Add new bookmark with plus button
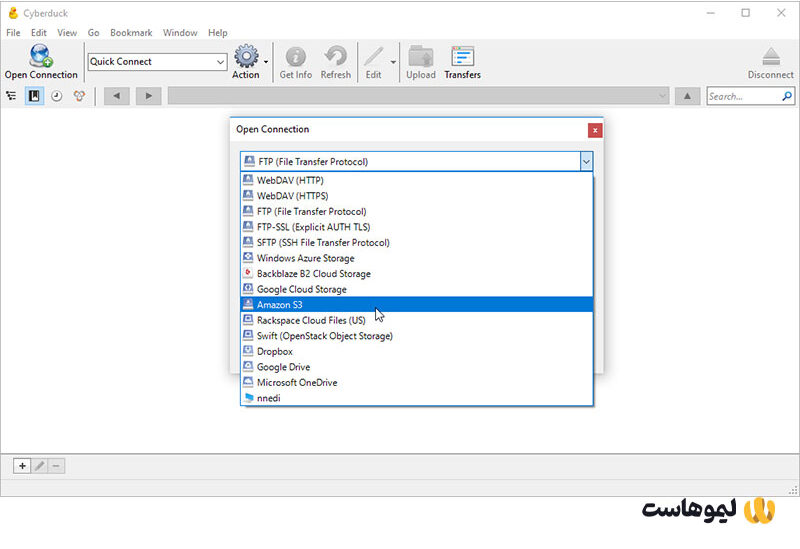The image size is (800, 549). click(x=22, y=466)
